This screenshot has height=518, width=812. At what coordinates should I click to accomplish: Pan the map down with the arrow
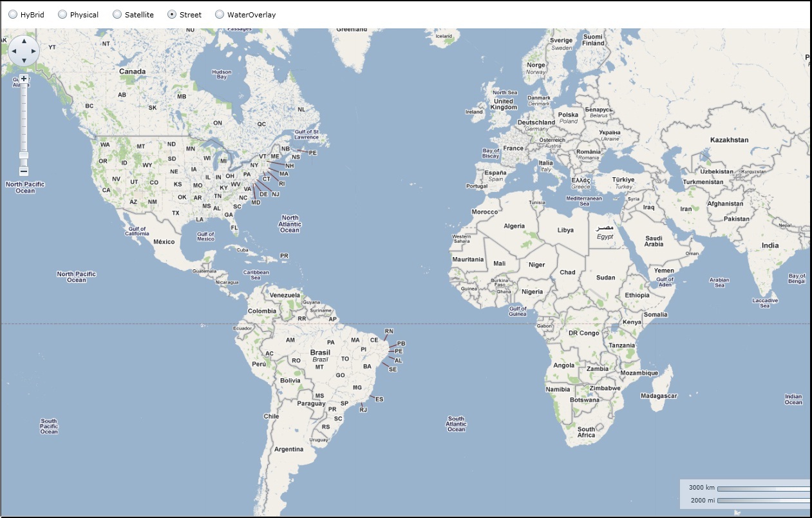point(24,60)
